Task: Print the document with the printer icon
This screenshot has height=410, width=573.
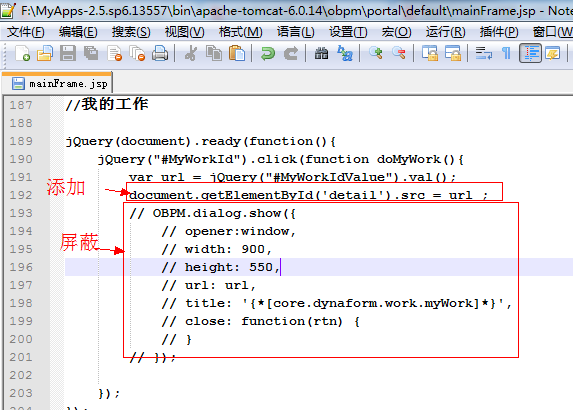Action: pyautogui.click(x=160, y=53)
